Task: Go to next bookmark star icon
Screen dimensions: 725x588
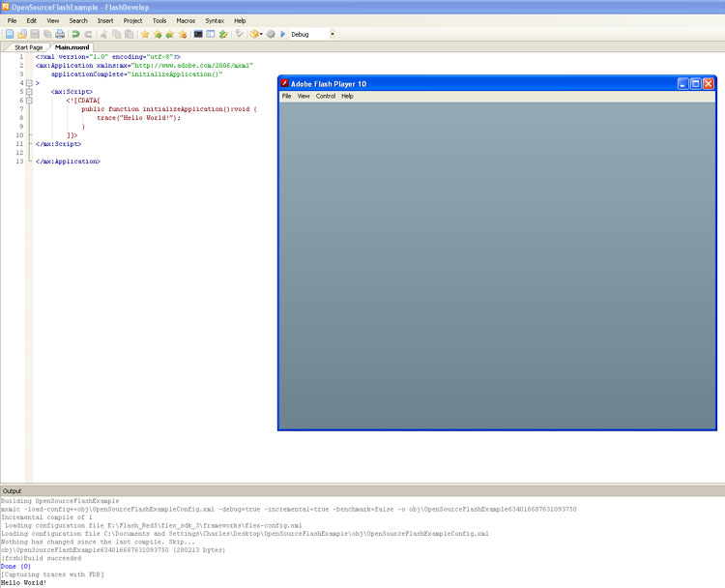Action: (x=158, y=34)
